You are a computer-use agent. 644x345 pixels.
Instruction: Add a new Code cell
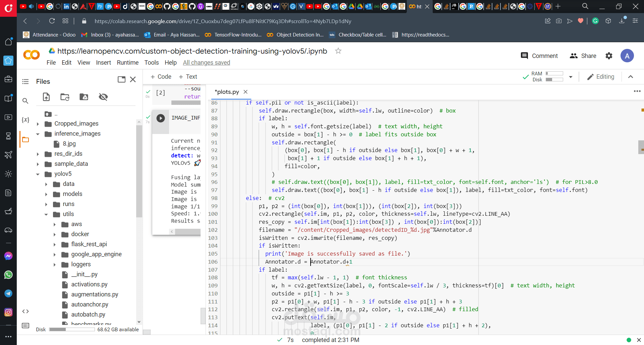161,77
